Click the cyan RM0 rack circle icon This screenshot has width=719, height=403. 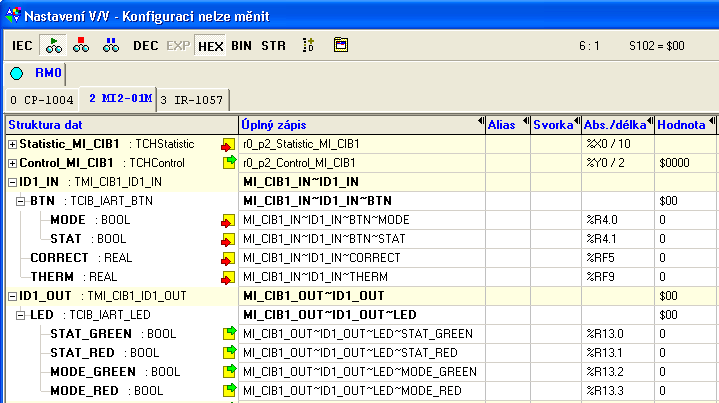click(17, 73)
